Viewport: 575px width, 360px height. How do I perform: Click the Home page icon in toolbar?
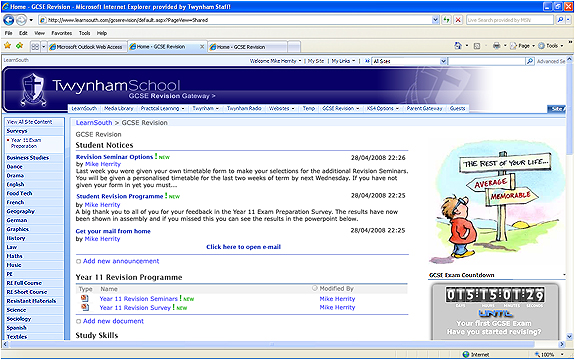click(458, 46)
